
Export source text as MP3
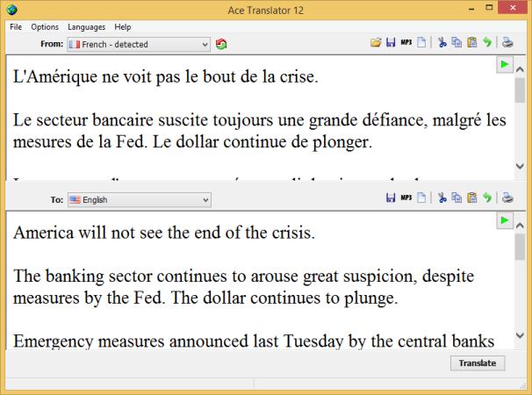tap(406, 42)
